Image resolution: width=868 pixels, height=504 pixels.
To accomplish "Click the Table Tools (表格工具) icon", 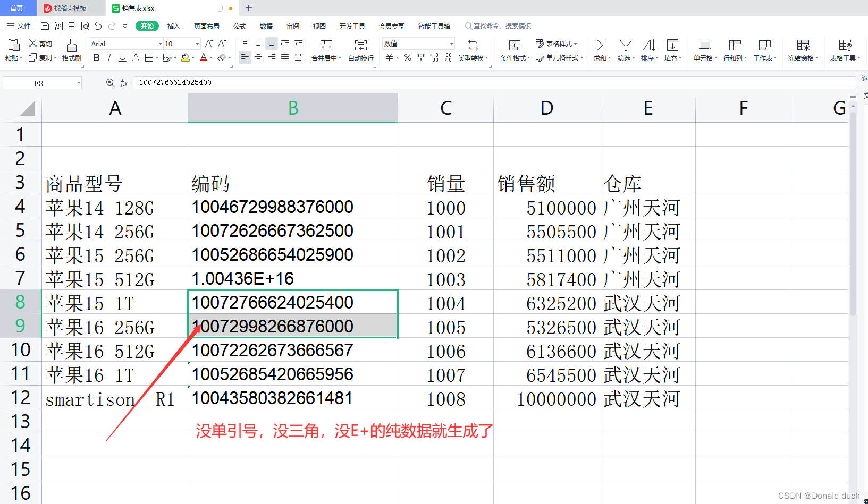I will click(845, 45).
